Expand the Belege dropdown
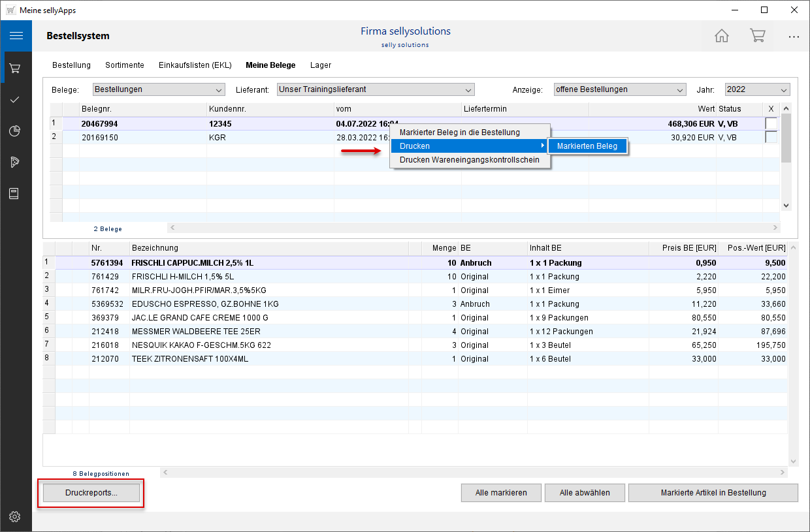The width and height of the screenshot is (810, 532). tap(159, 89)
